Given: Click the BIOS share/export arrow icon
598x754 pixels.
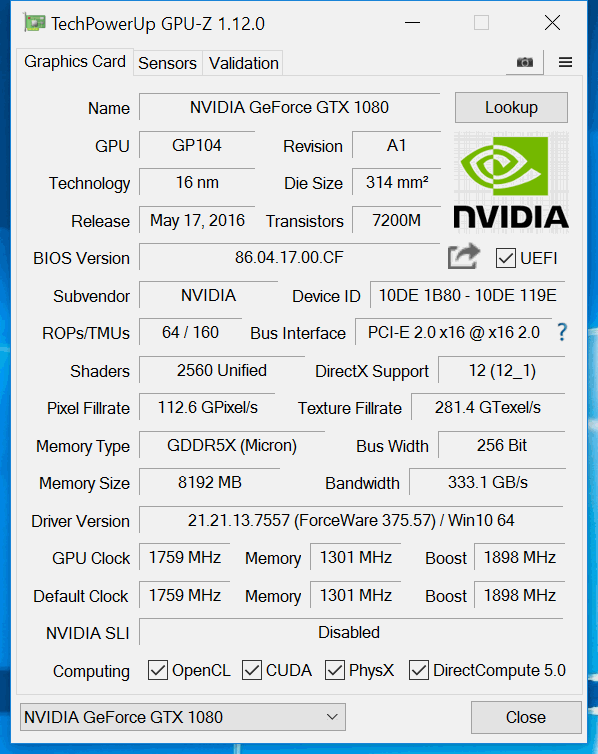Looking at the screenshot, I should tap(463, 257).
